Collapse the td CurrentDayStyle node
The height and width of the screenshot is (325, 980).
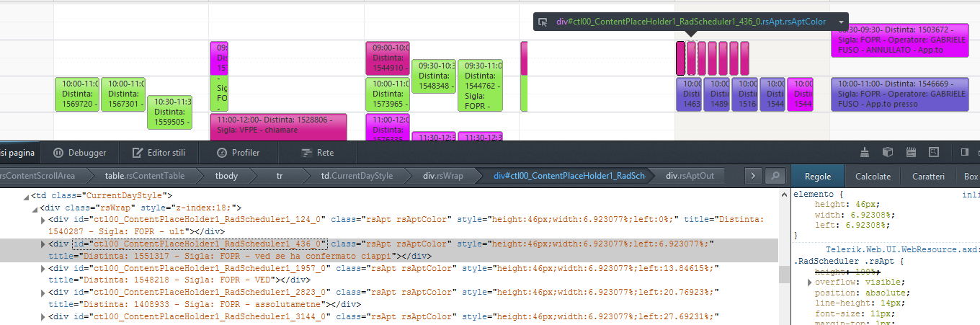(x=25, y=196)
